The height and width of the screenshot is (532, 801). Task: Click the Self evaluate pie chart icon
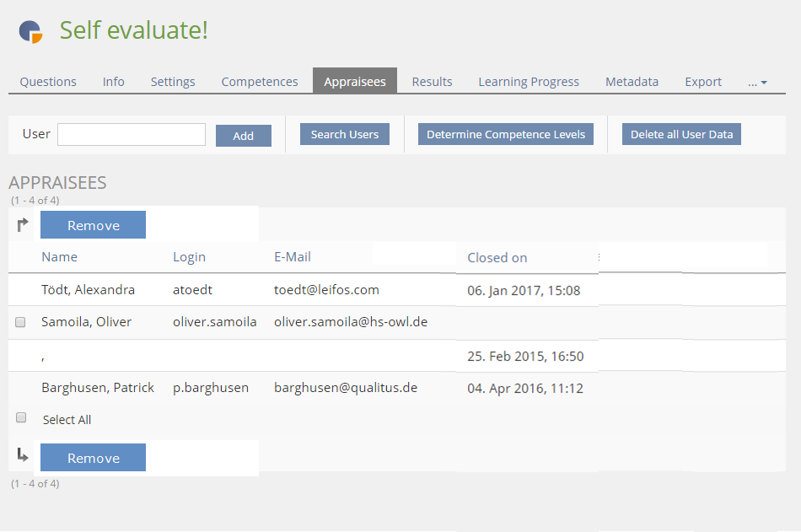coord(30,31)
